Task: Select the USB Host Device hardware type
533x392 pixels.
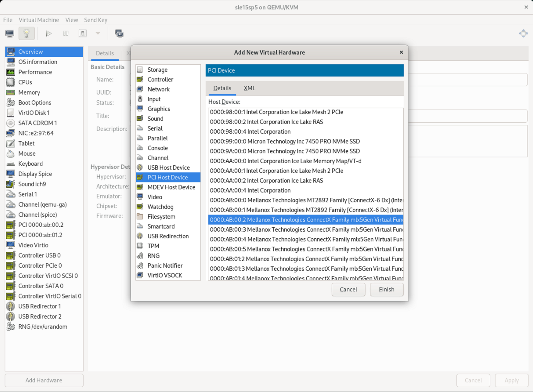Action: (x=168, y=168)
